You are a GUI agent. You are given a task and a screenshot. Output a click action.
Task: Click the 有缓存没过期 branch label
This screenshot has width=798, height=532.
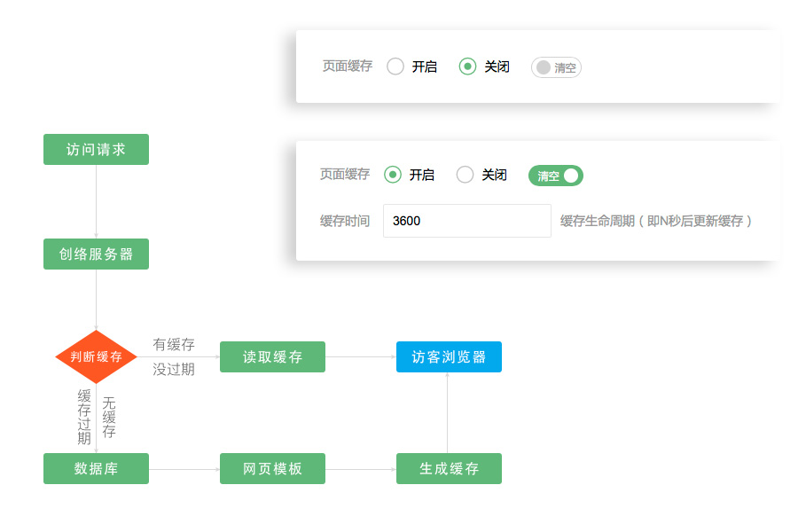pos(174,356)
